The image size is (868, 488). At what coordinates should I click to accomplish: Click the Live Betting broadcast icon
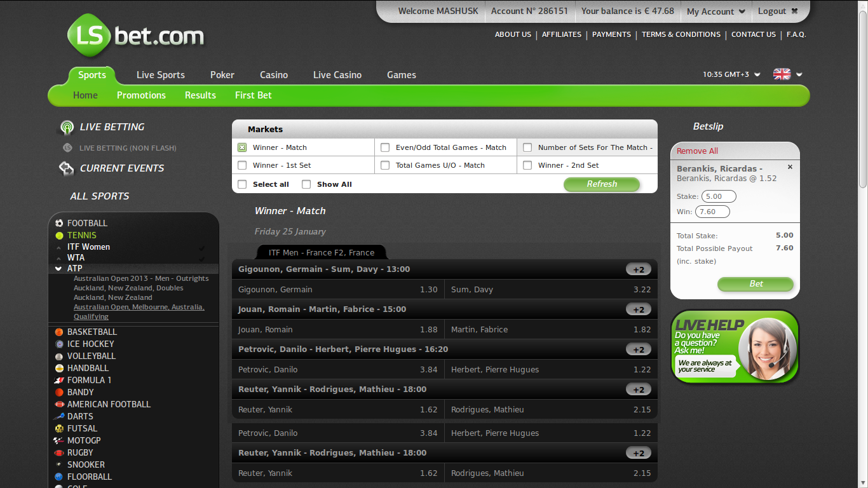67,127
